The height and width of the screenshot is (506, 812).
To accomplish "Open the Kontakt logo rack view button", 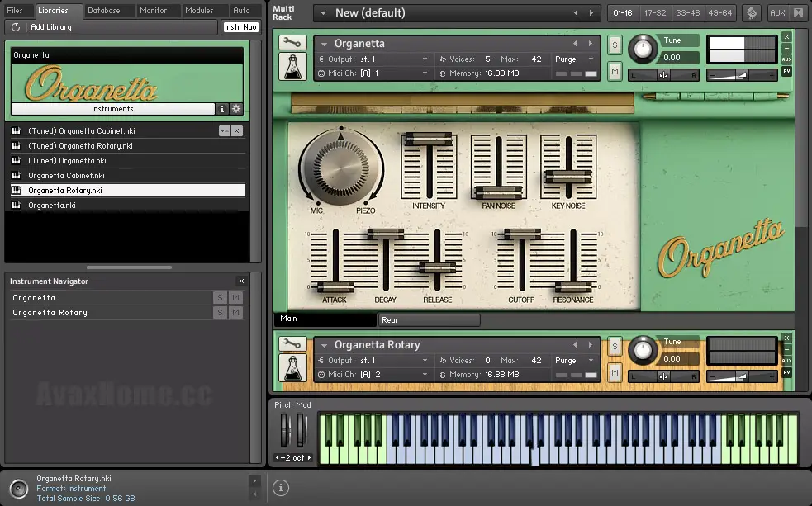I will coord(752,13).
